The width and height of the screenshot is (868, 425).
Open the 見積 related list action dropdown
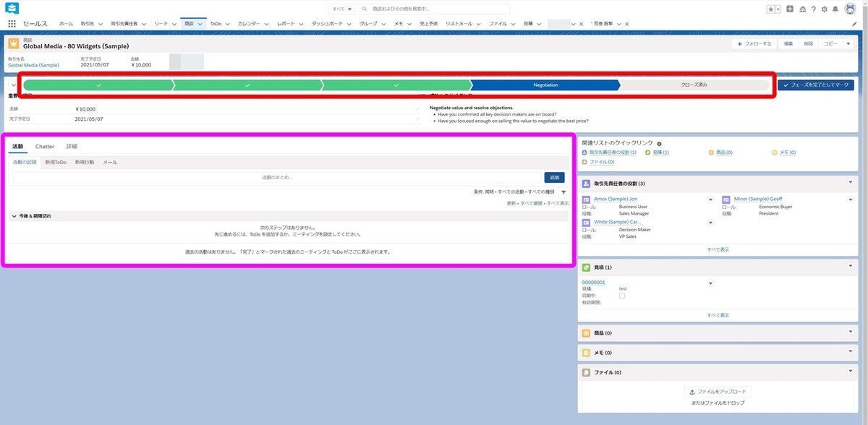[851, 267]
